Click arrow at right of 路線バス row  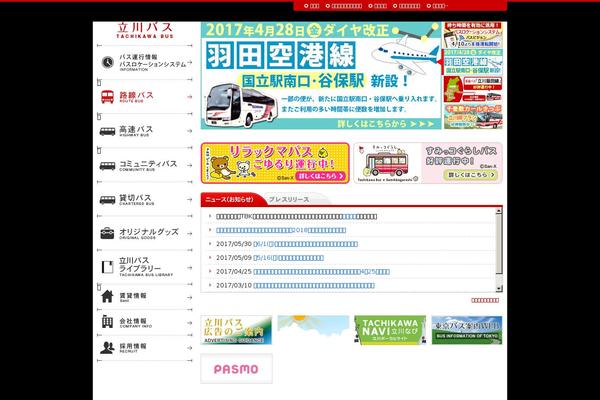[189, 97]
